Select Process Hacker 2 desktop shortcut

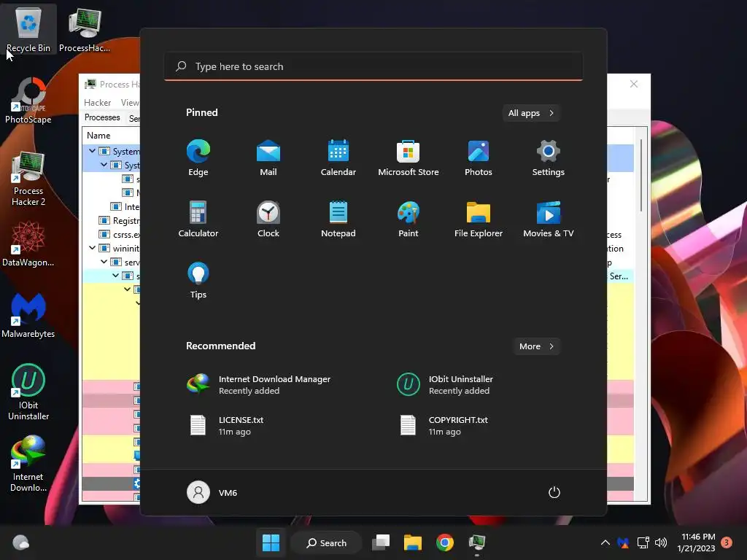pos(28,179)
